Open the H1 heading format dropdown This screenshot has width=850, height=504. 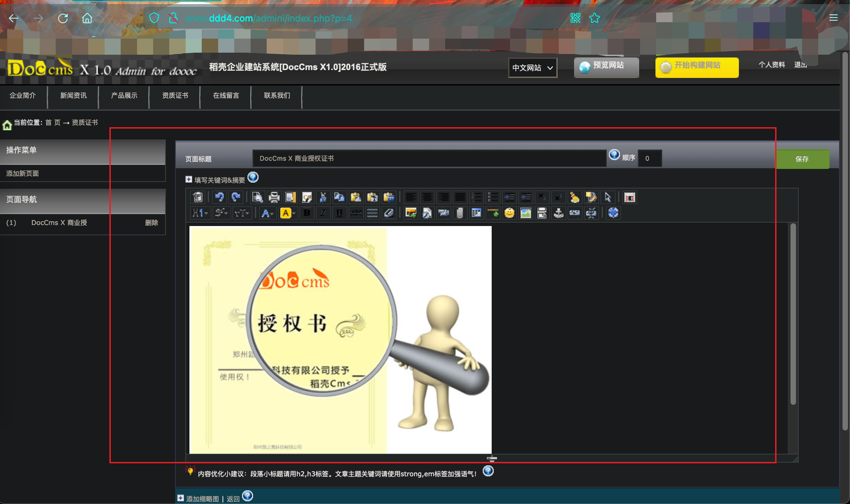point(200,213)
